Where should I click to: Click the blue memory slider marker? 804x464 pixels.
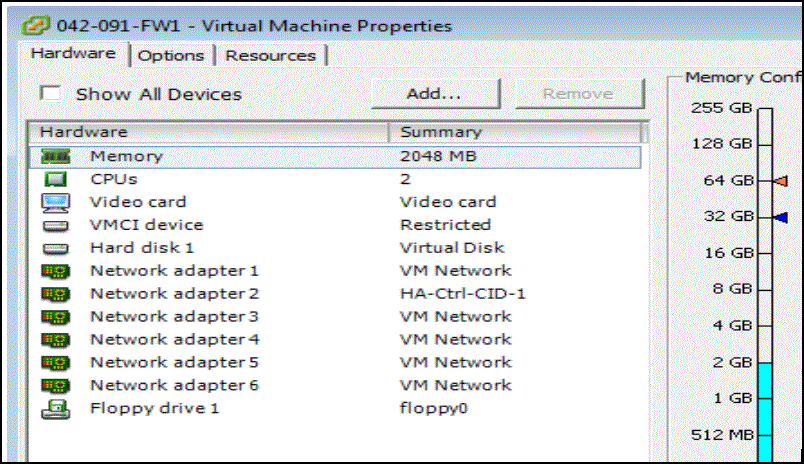[780, 216]
